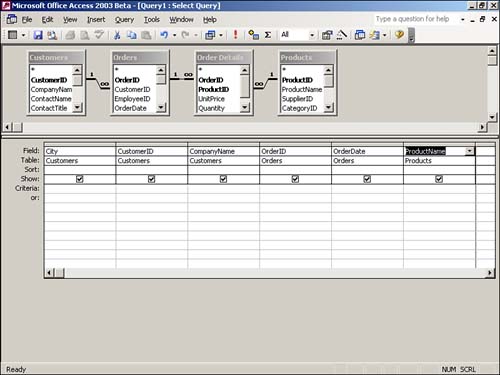Toggle Totals with the sigma icon
This screenshot has width=500, height=375.
point(268,35)
